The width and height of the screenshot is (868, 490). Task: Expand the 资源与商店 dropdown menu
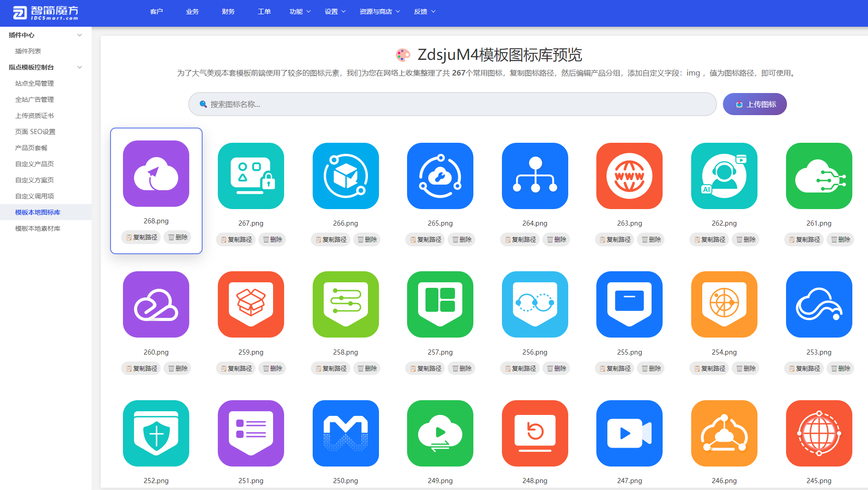point(380,12)
